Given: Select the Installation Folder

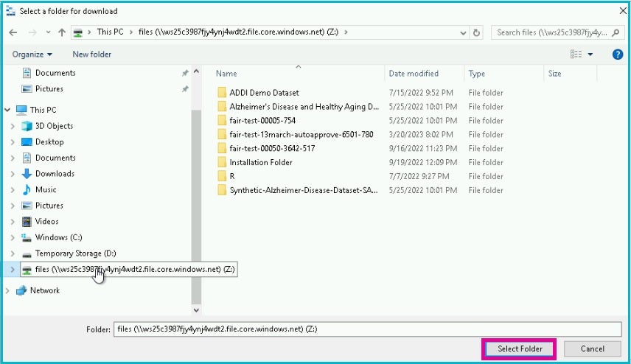Looking at the screenshot, I should click(261, 162).
